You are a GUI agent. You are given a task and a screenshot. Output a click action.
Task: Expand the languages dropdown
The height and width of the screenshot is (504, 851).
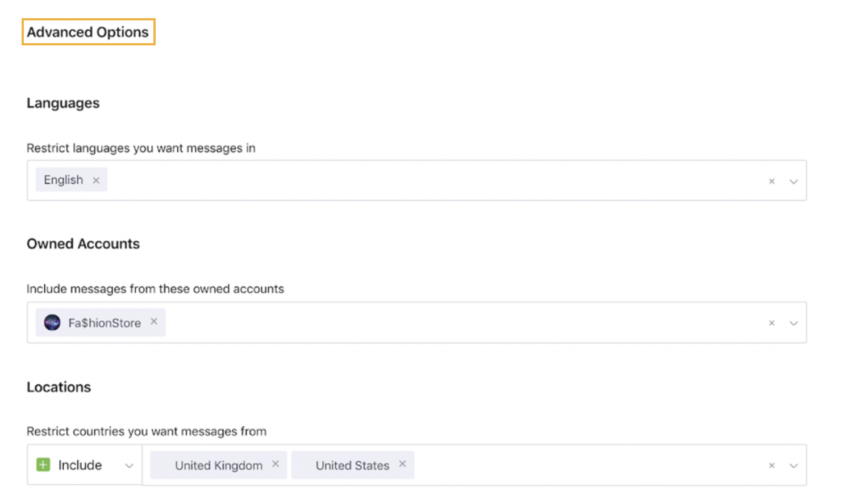click(x=794, y=182)
